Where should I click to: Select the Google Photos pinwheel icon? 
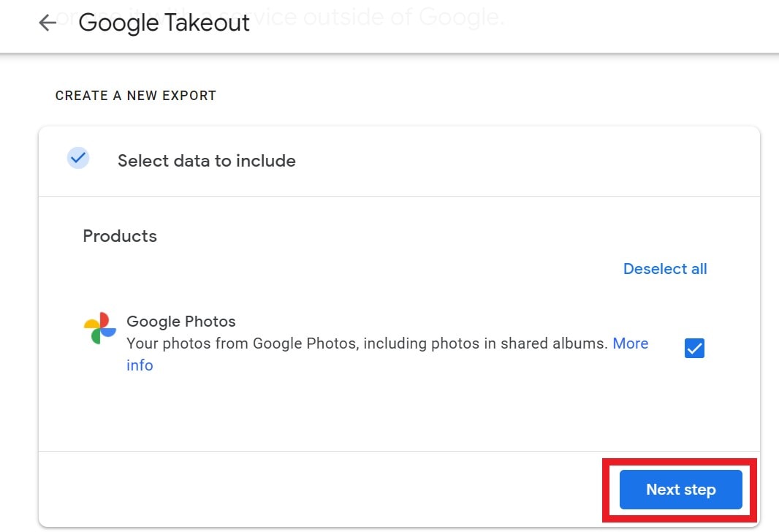click(100, 326)
